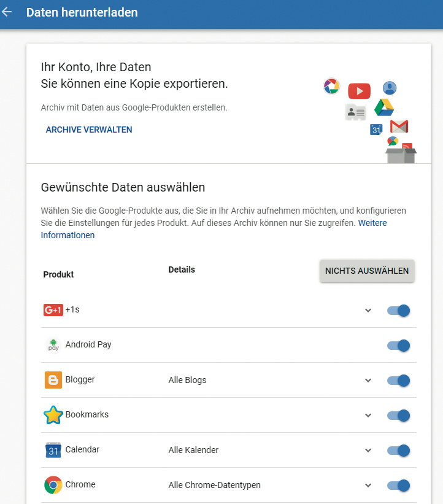
Task: Click the Android Pay icon
Action: click(x=53, y=345)
